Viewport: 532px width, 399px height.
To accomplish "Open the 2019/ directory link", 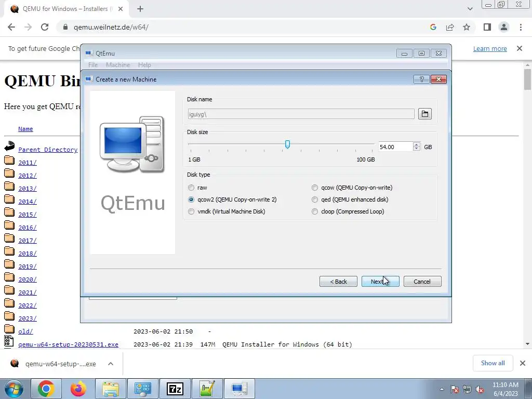I will 28,267.
